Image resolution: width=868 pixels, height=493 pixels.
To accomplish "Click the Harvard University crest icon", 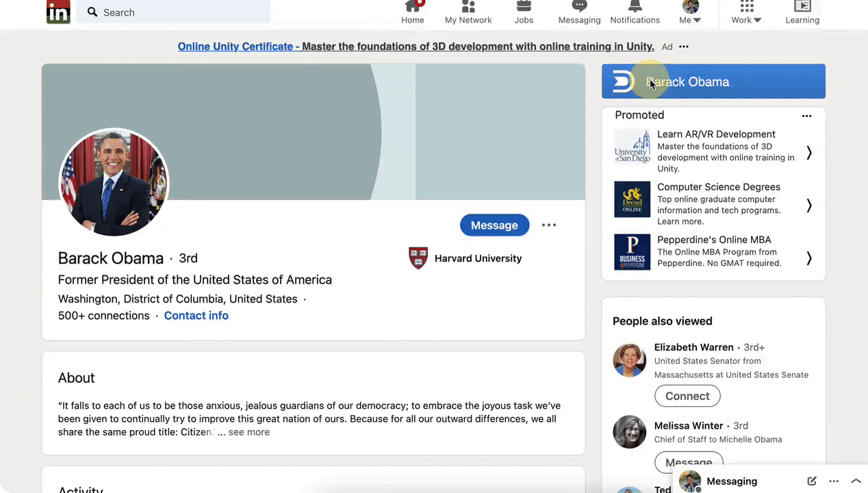I will tap(418, 258).
